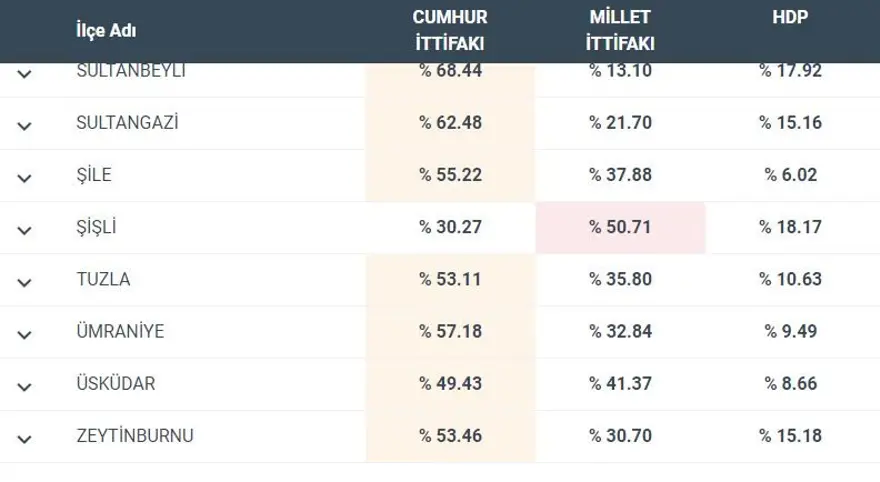
Task: Select the ŞİLE district name
Action: (93, 175)
